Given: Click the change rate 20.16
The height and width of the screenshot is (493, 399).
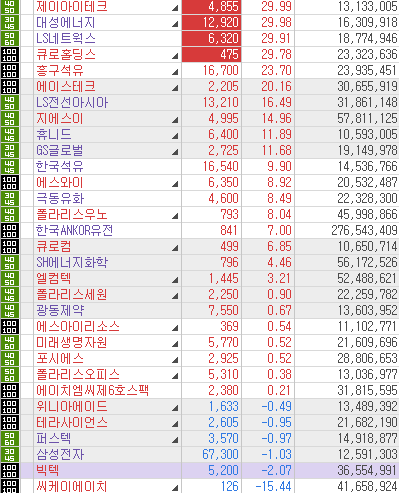Looking at the screenshot, I should coord(276,87).
